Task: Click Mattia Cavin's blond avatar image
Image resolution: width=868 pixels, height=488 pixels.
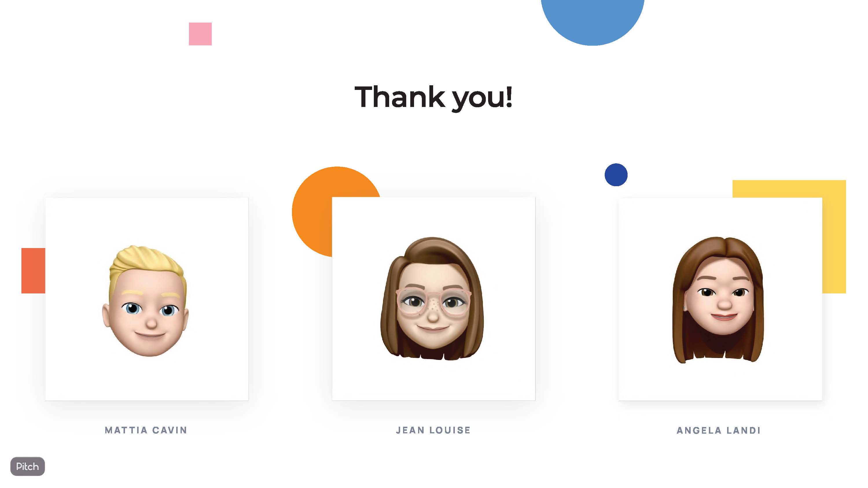Action: point(146,301)
